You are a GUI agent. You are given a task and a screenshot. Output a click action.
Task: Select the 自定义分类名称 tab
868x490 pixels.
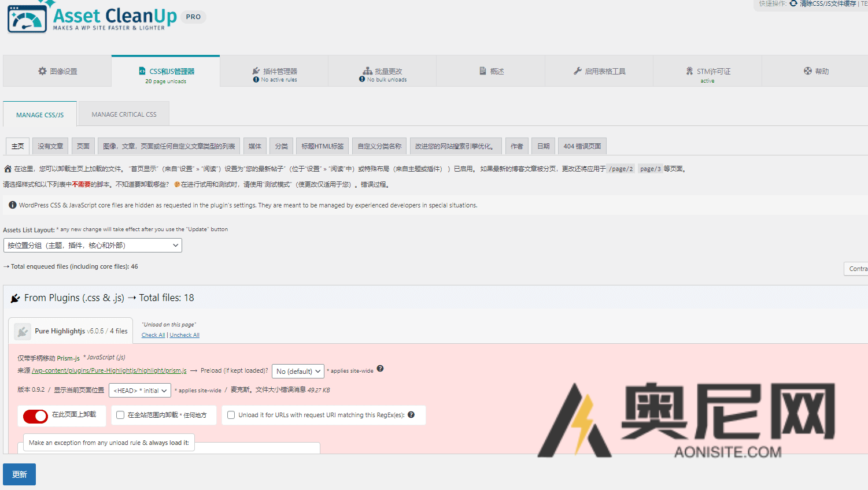[379, 146]
